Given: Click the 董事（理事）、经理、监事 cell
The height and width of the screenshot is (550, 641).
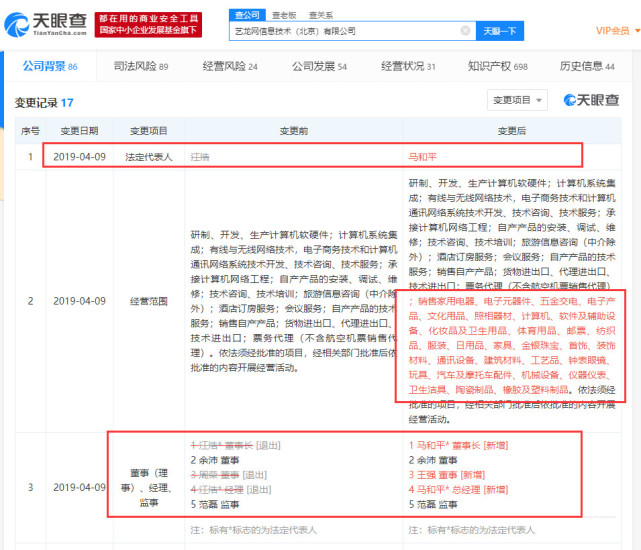Looking at the screenshot, I should pyautogui.click(x=148, y=488).
